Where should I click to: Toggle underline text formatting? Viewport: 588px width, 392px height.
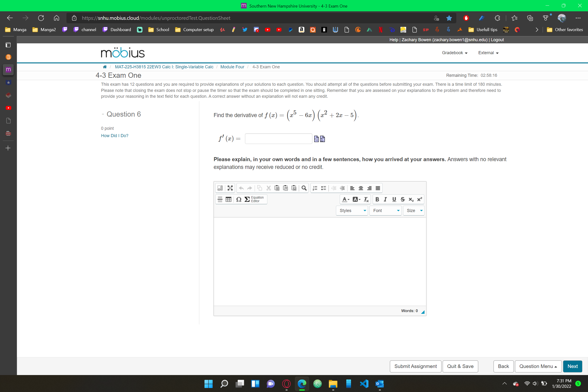pyautogui.click(x=394, y=199)
